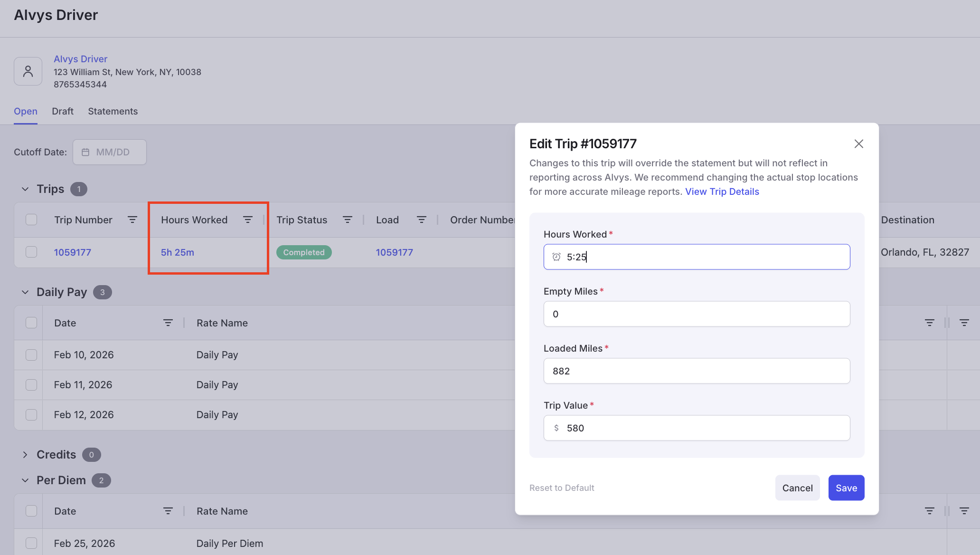
Task: Switch to the Draft tab
Action: 63,111
